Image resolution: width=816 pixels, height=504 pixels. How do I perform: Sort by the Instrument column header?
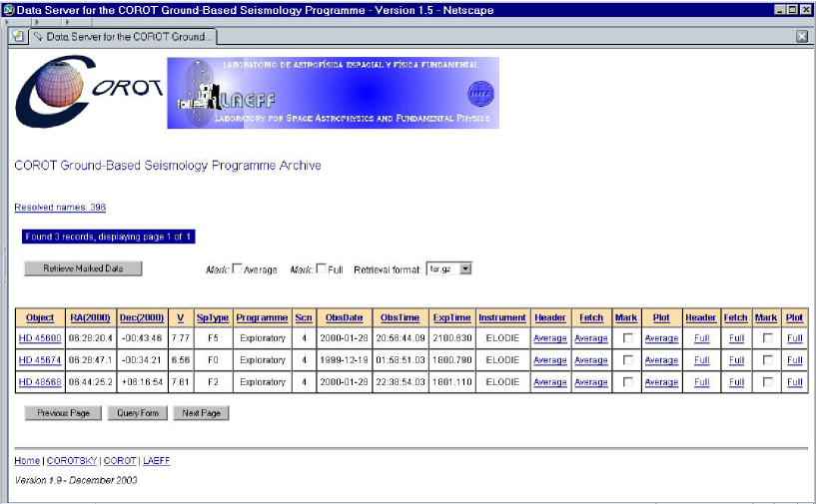(502, 317)
